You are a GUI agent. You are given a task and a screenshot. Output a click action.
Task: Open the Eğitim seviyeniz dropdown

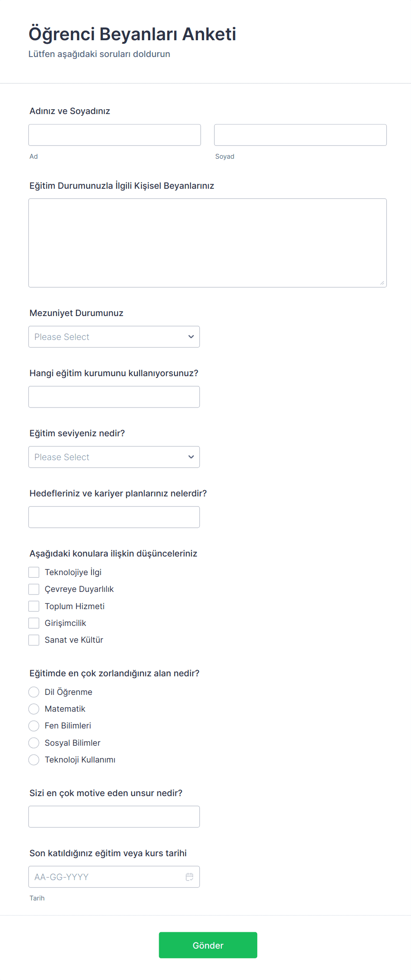tap(114, 457)
